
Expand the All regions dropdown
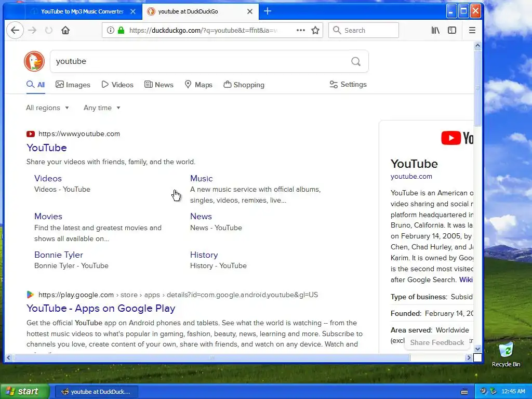47,108
